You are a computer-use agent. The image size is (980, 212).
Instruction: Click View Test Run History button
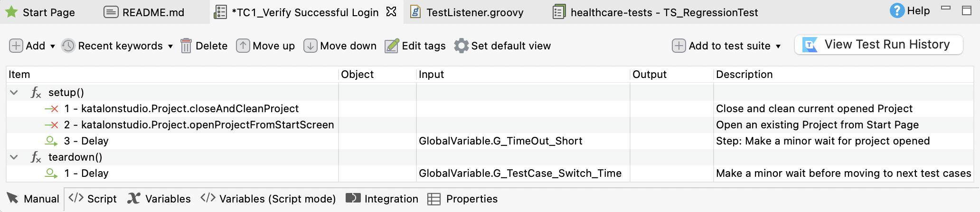click(878, 45)
